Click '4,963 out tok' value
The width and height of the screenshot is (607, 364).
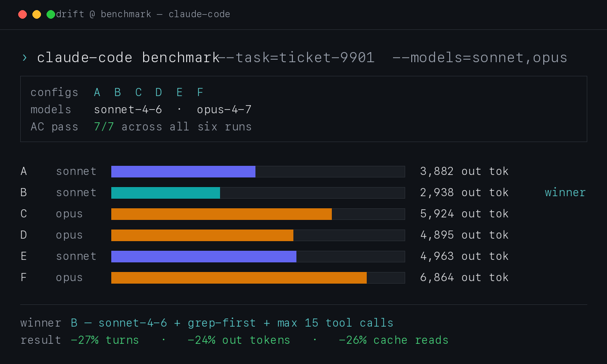pos(464,256)
